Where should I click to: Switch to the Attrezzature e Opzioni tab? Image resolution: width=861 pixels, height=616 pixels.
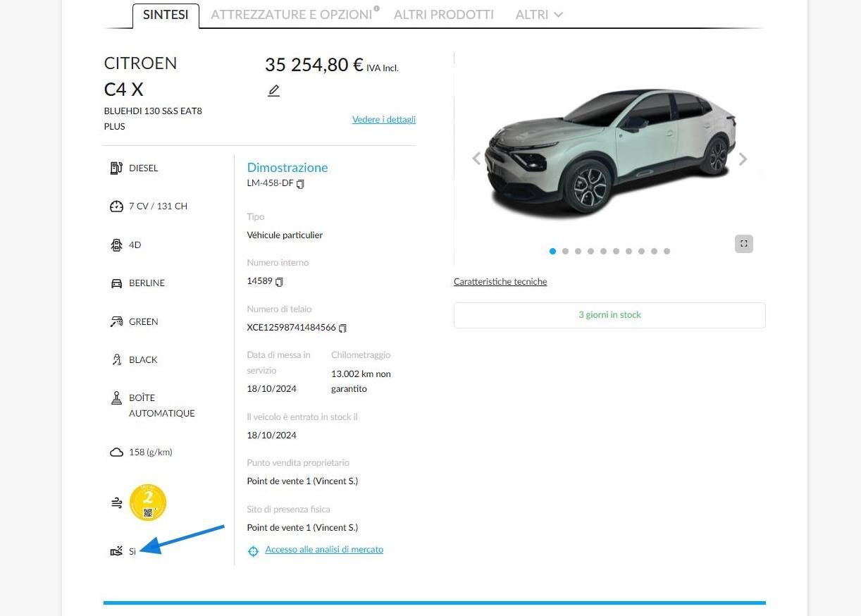[x=291, y=15]
